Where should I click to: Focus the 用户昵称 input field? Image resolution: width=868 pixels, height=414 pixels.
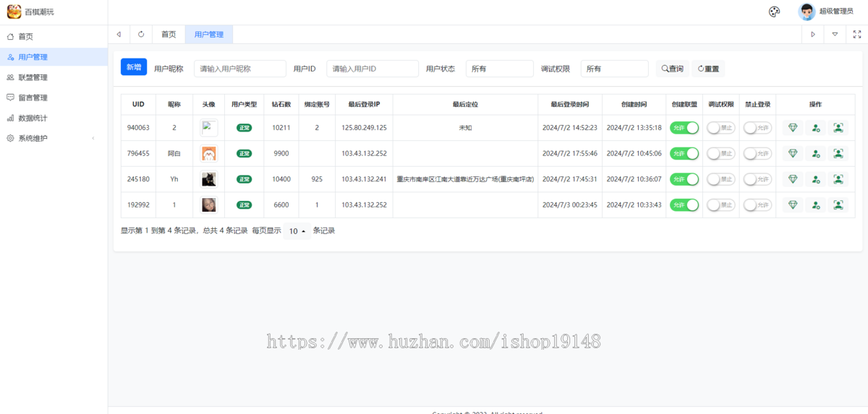(240, 69)
